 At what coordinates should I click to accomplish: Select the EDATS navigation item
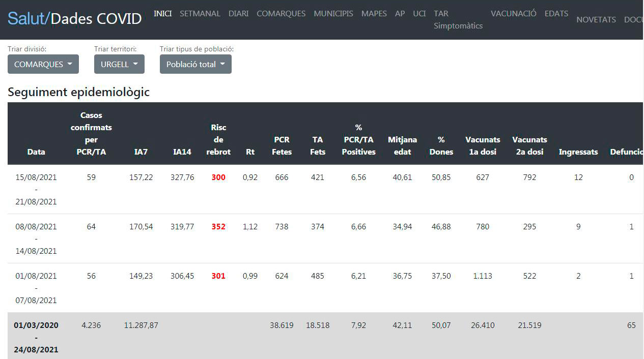click(x=556, y=14)
